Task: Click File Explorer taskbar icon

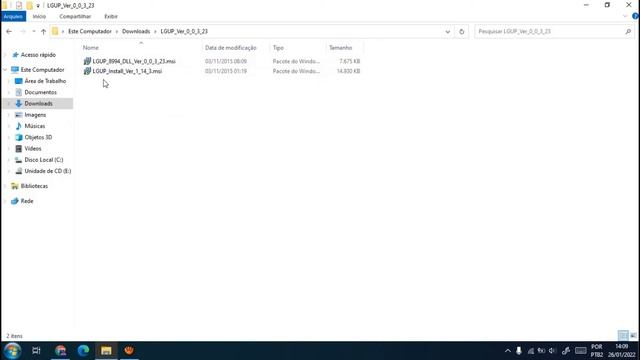Action: (x=106, y=351)
